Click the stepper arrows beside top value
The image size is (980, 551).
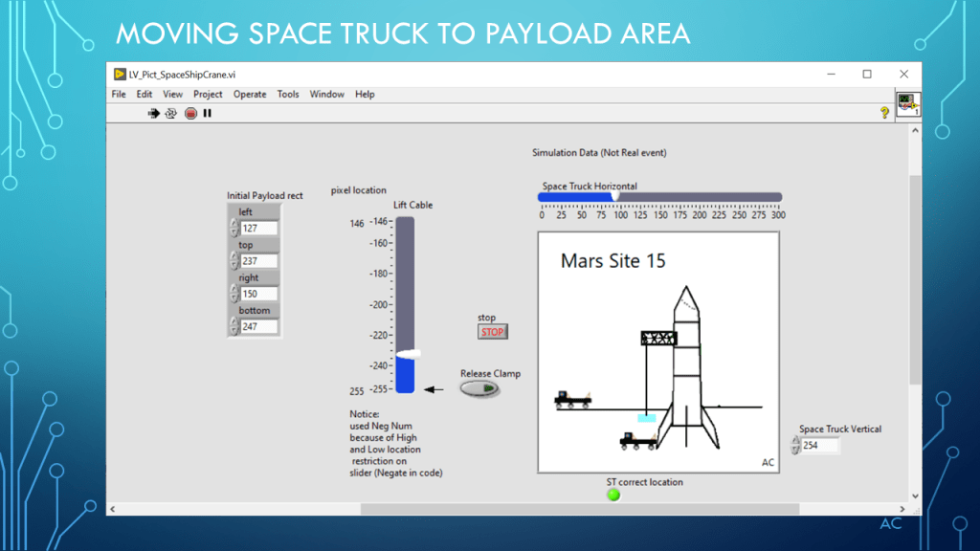234,261
